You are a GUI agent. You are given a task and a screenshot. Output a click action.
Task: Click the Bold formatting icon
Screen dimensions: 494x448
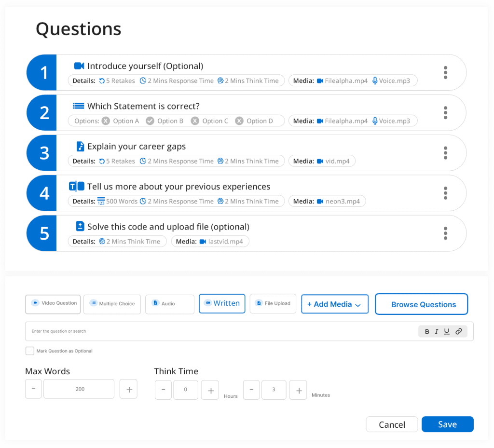point(427,331)
